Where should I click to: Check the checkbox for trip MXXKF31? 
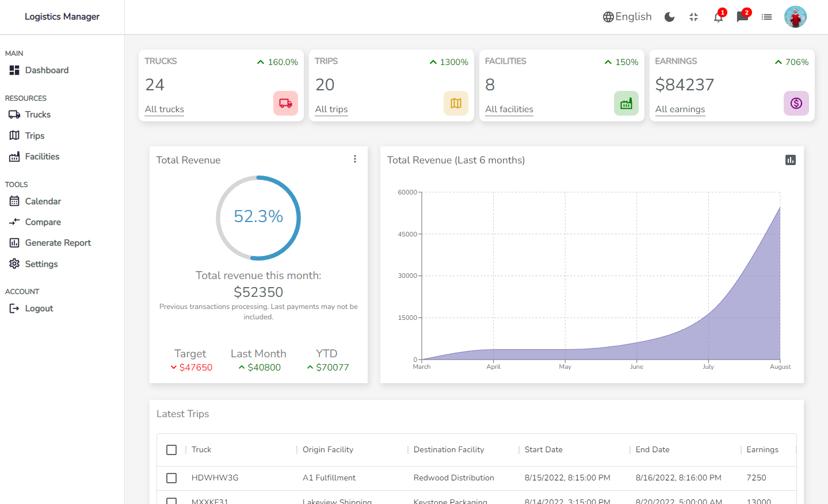pyautogui.click(x=171, y=501)
